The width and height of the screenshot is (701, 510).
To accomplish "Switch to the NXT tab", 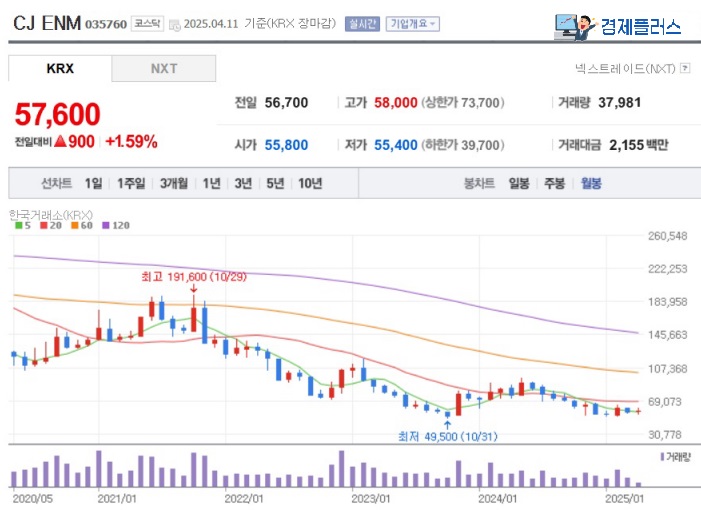I will click(x=164, y=68).
